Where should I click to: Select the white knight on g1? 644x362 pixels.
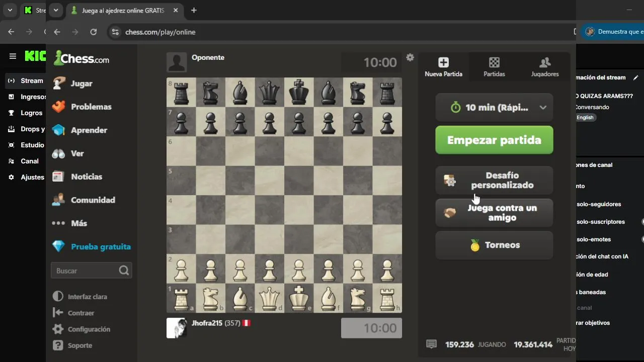click(x=358, y=298)
